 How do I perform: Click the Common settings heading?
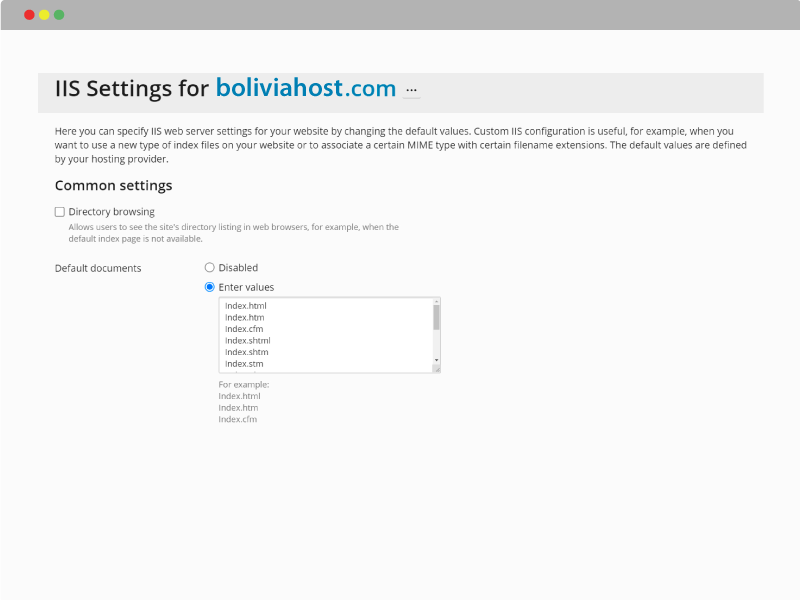(x=114, y=185)
